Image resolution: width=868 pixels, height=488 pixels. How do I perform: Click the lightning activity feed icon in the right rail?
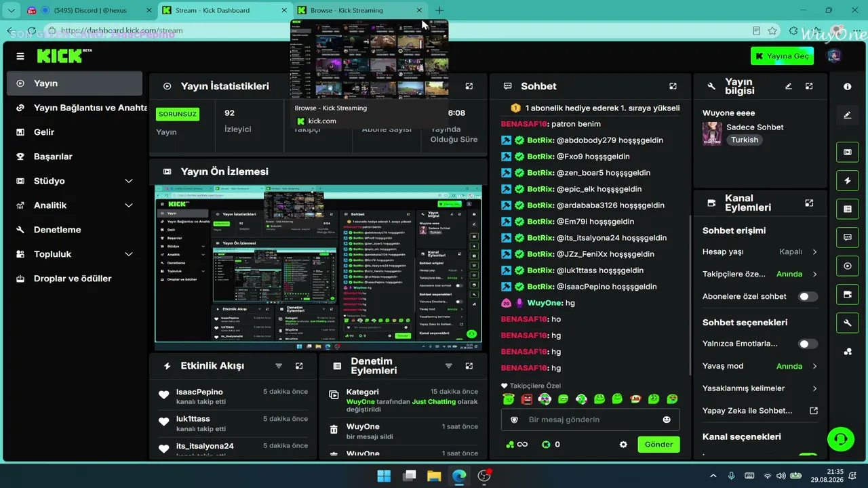coord(847,181)
